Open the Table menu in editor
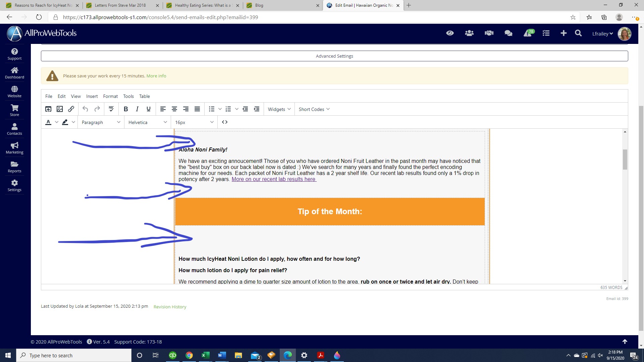 pyautogui.click(x=145, y=96)
